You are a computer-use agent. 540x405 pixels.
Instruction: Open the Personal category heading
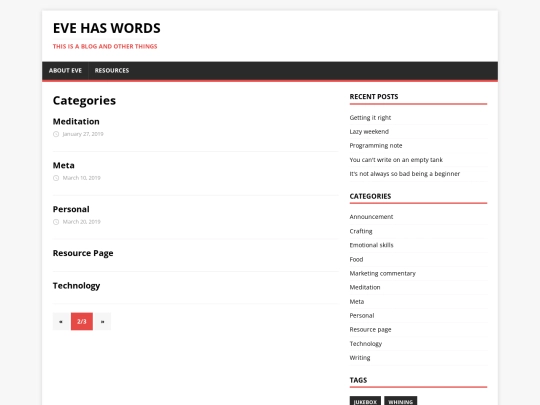coord(71,209)
